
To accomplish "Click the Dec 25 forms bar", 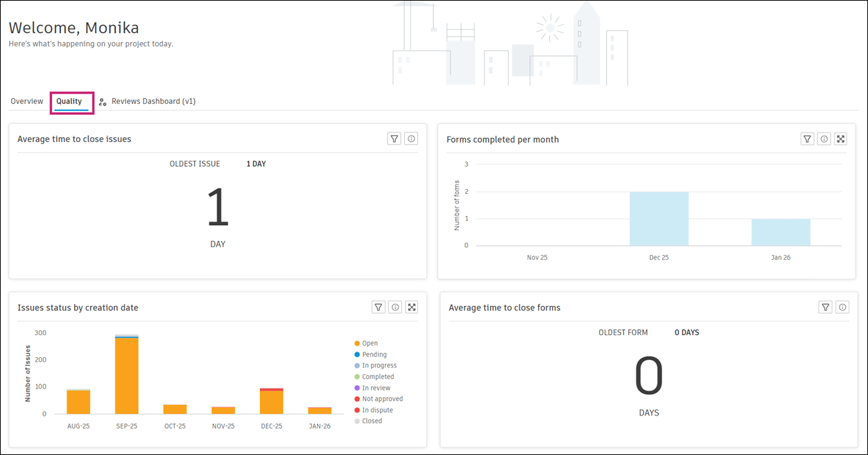I will point(659,219).
